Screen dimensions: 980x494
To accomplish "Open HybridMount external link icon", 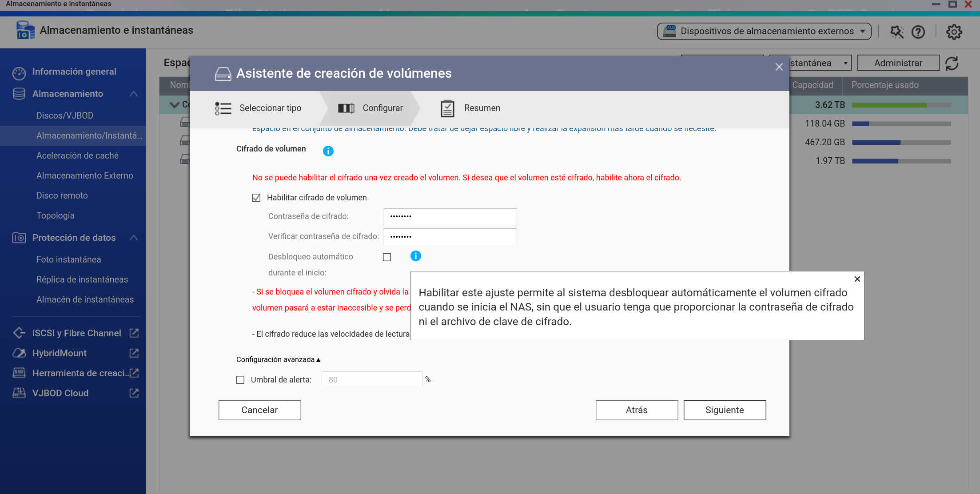I will coord(134,353).
